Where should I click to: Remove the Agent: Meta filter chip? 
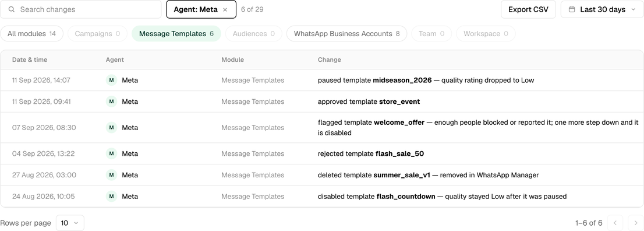[225, 10]
